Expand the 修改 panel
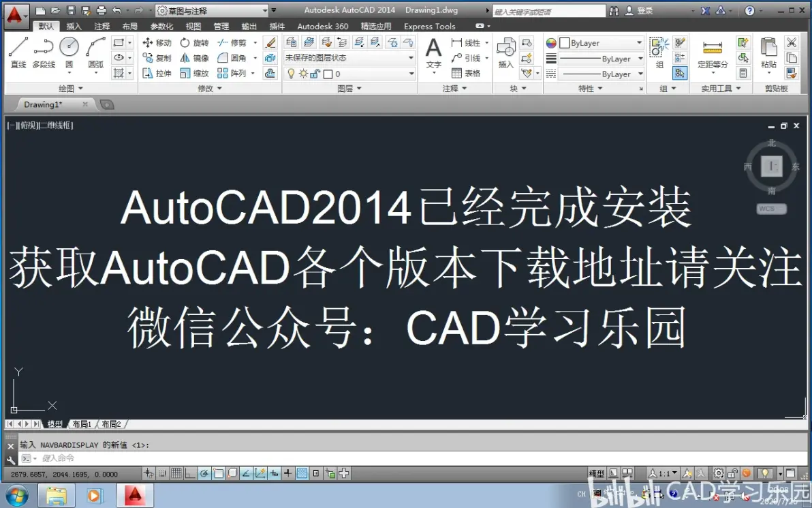 210,89
